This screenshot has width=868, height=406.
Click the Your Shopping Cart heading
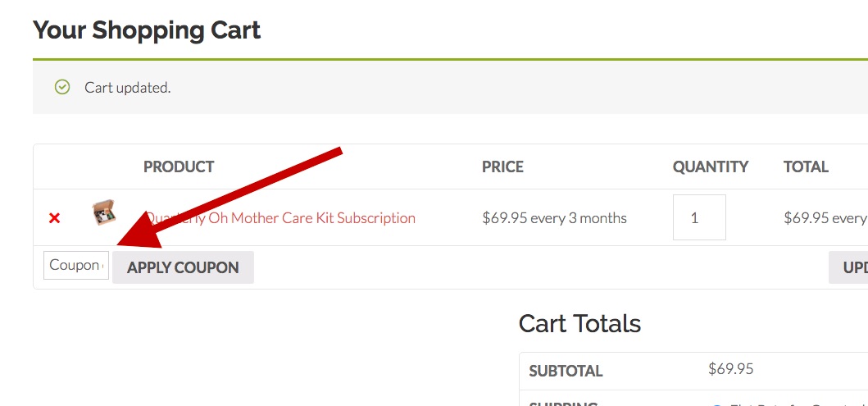coord(147,30)
